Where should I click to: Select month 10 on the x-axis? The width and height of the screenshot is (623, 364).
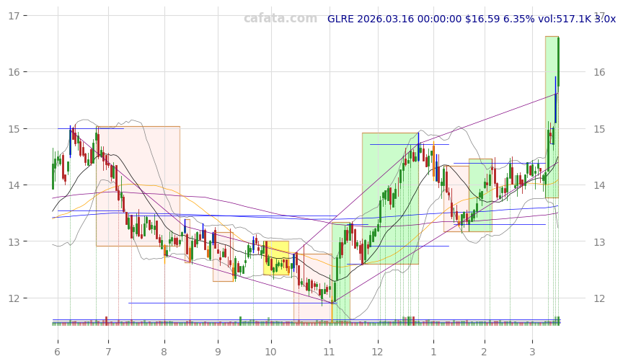click(270, 352)
